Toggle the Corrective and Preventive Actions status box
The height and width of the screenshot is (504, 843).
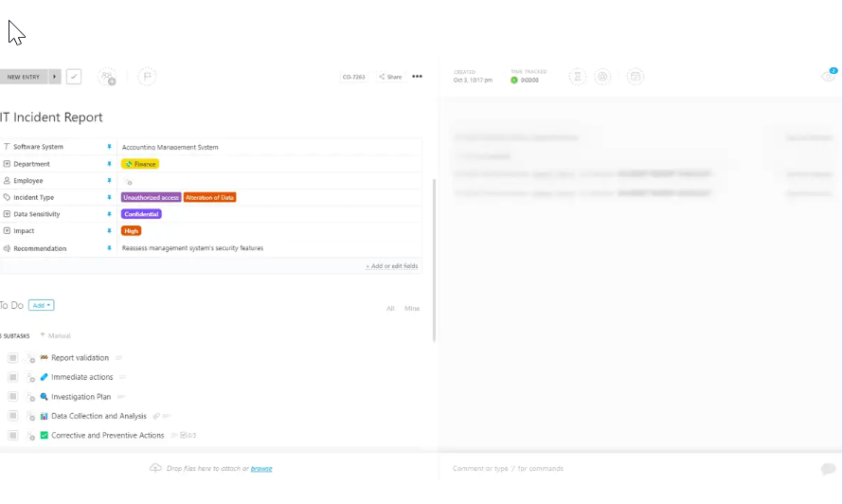coord(13,435)
